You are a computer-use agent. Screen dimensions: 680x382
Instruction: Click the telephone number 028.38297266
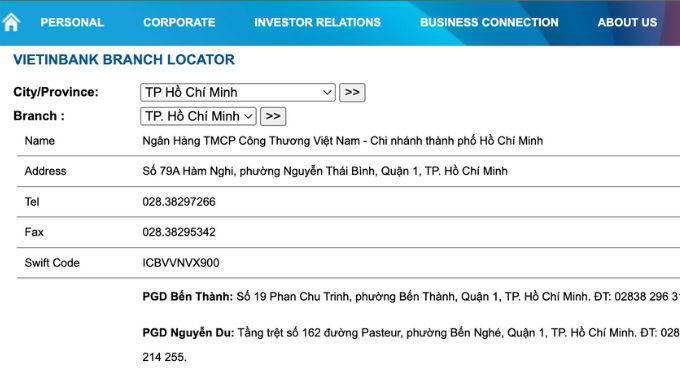[179, 202]
